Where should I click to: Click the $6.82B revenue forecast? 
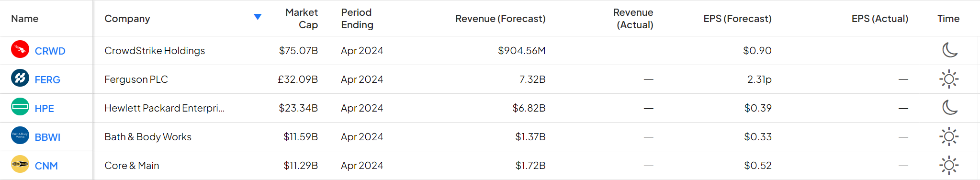click(x=529, y=108)
